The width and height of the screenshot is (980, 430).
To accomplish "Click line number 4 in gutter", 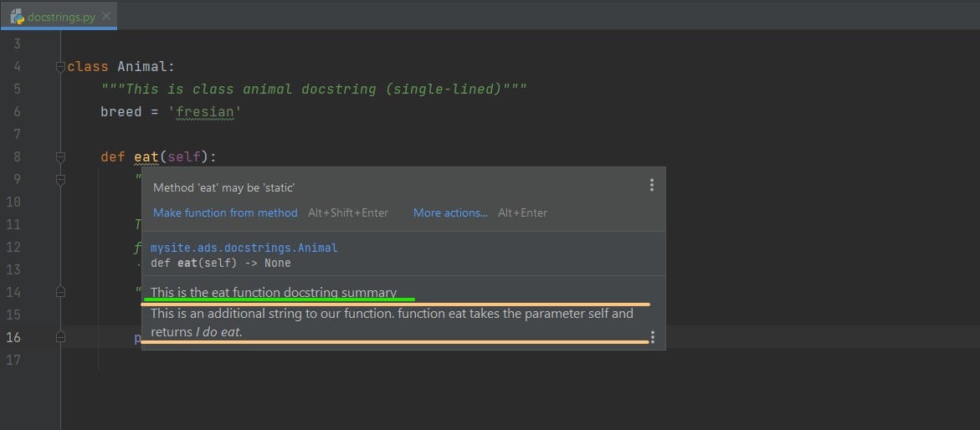I will [17, 67].
